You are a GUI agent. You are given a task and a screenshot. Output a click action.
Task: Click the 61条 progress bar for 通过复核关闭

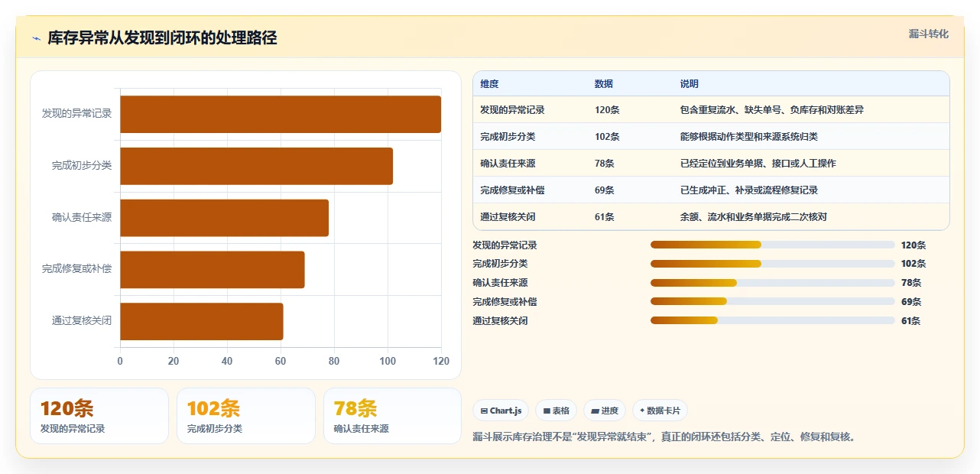tap(772, 320)
